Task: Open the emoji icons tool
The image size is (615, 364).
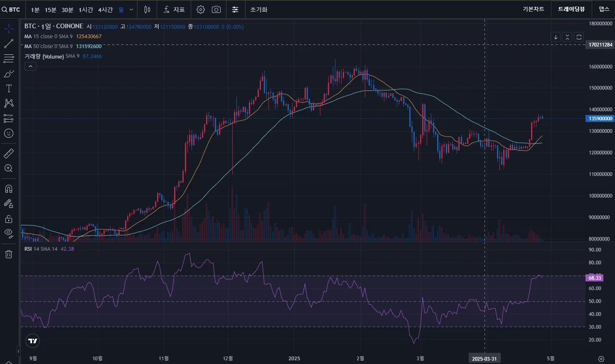Action: (9, 133)
